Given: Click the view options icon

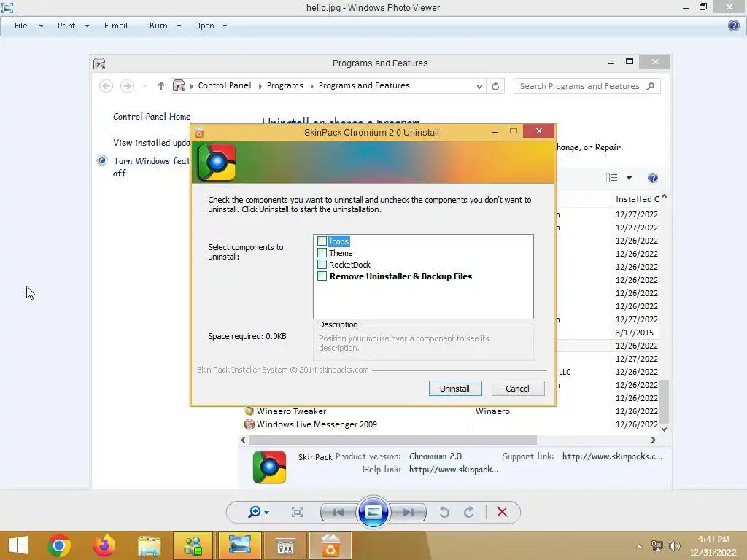Looking at the screenshot, I should click(612, 178).
